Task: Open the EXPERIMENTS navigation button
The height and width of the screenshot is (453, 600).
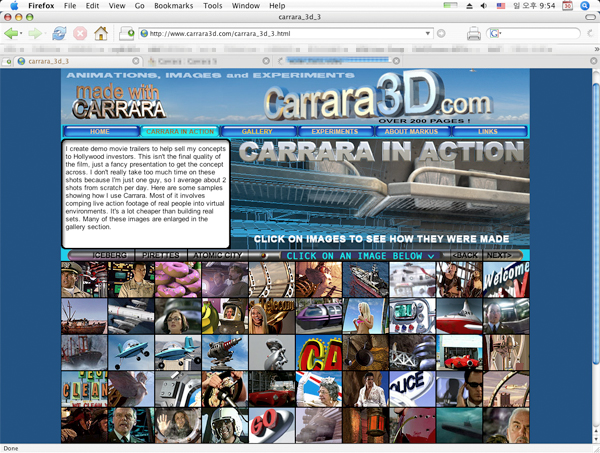Action: (335, 131)
